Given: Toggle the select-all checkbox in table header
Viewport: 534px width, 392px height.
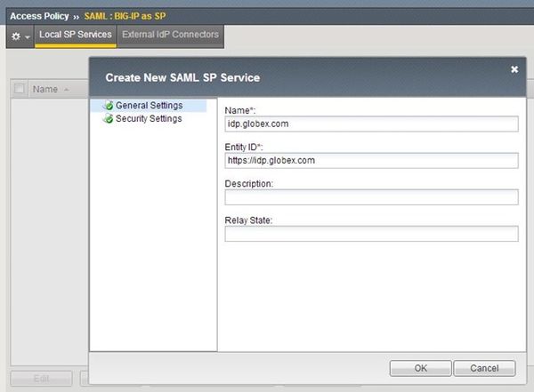Looking at the screenshot, I should tap(20, 89).
